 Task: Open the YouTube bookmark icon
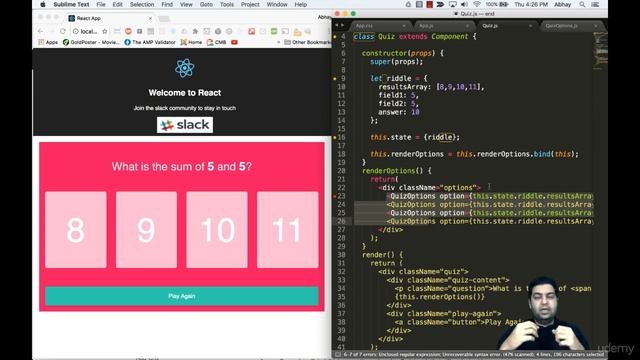point(234,42)
